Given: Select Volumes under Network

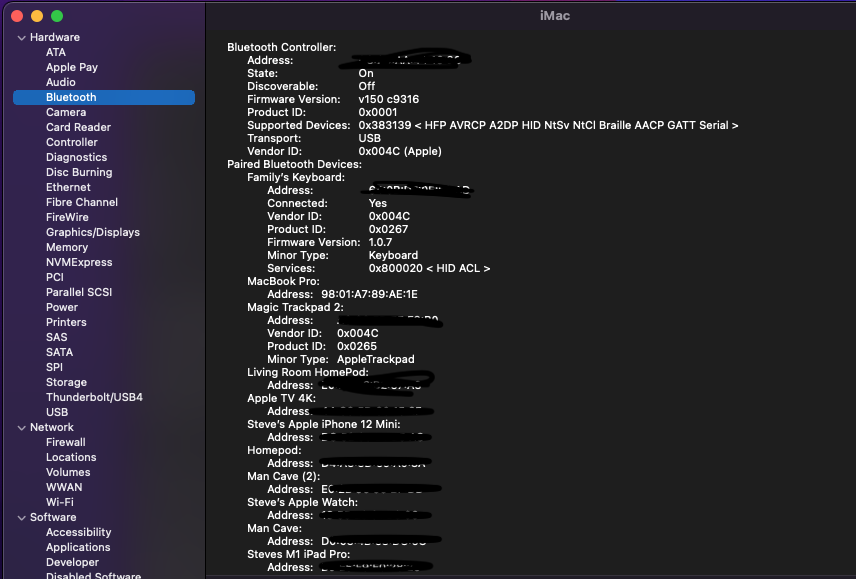Looking at the screenshot, I should pos(68,473).
